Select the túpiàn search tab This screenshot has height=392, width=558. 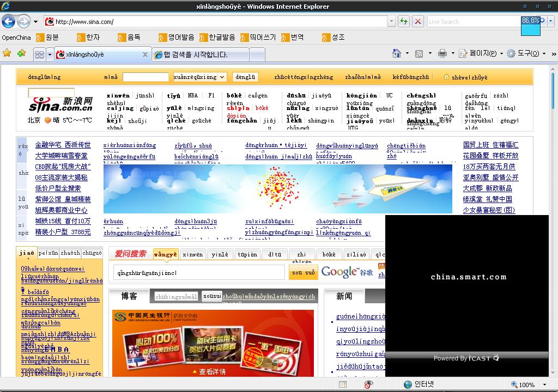point(247,254)
